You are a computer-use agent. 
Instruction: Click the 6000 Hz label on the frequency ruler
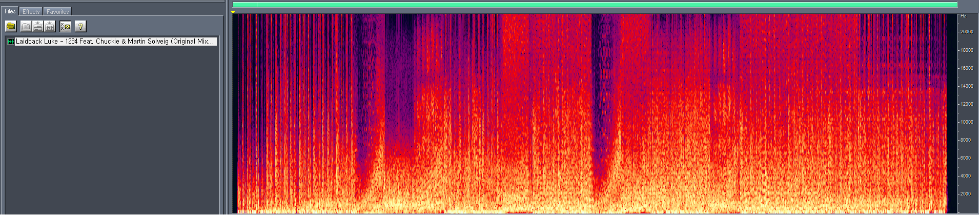point(966,158)
